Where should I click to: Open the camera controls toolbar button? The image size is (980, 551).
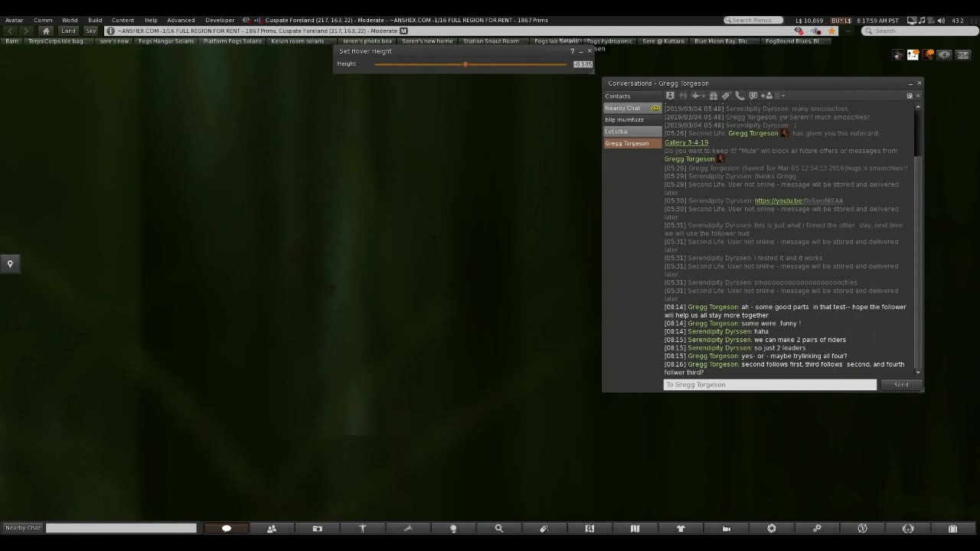point(726,528)
